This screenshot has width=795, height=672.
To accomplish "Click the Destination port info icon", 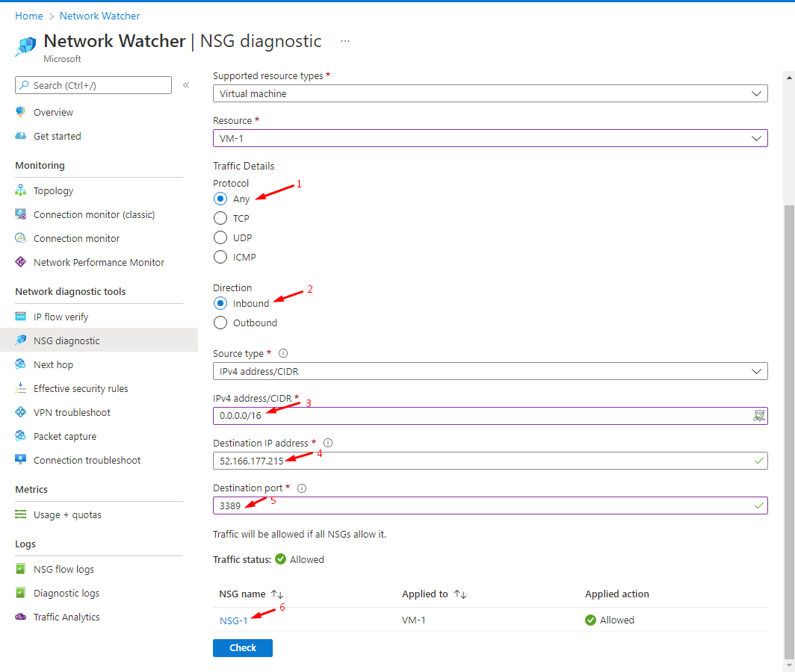I will click(302, 488).
